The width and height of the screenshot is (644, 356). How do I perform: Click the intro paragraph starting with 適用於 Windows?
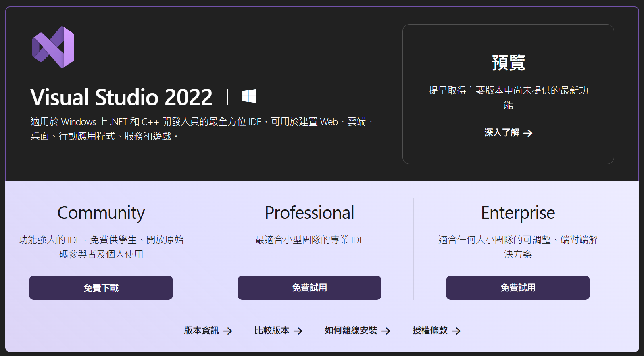[202, 129]
